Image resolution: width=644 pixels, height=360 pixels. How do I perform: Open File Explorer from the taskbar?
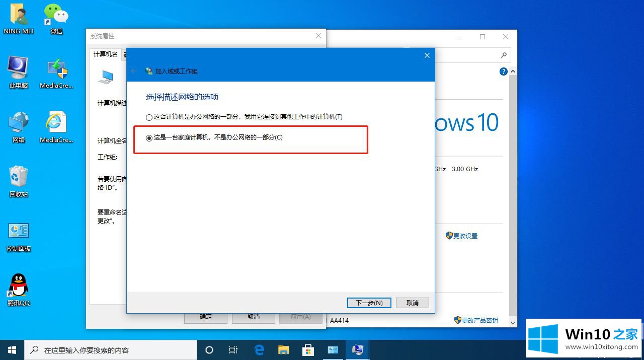pyautogui.click(x=284, y=349)
